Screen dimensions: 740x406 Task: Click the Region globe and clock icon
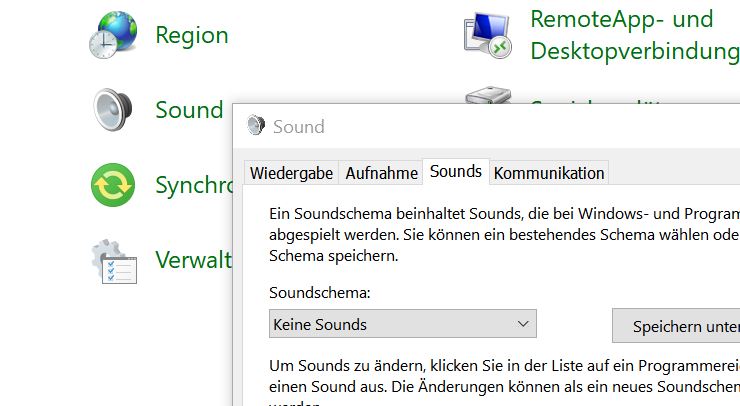pyautogui.click(x=112, y=35)
